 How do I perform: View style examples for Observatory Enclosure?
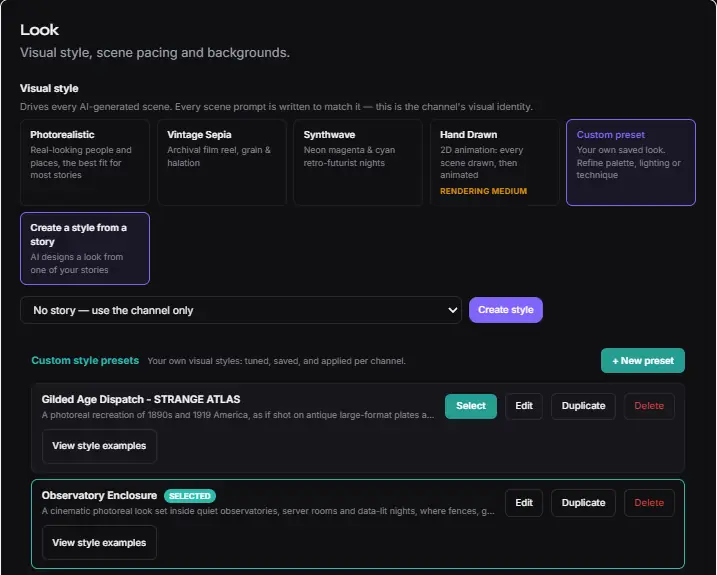(99, 543)
